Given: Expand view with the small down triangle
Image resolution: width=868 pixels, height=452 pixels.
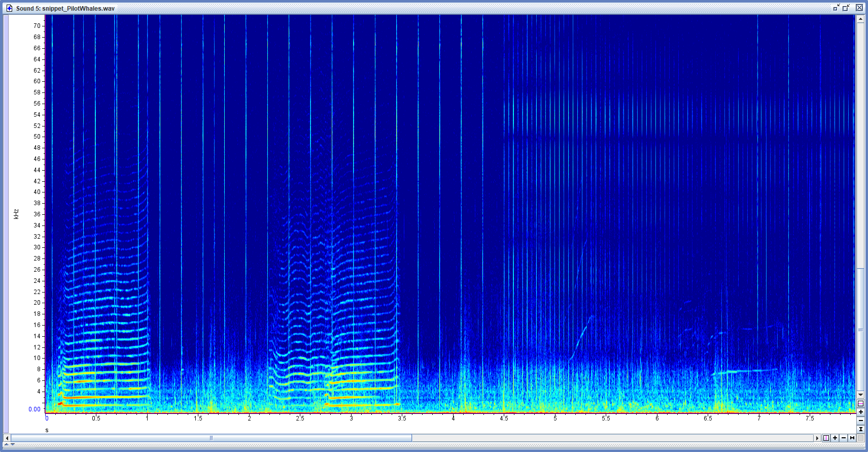Looking at the screenshot, I should 13,444.
